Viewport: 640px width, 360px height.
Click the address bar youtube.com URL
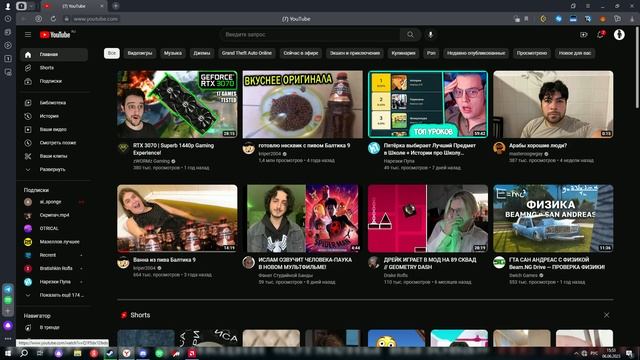point(96,19)
